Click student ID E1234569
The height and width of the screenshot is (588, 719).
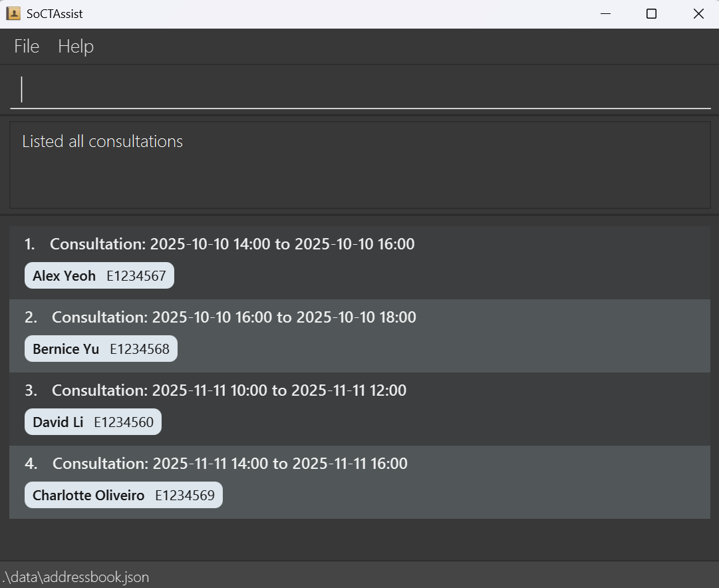[185, 496]
